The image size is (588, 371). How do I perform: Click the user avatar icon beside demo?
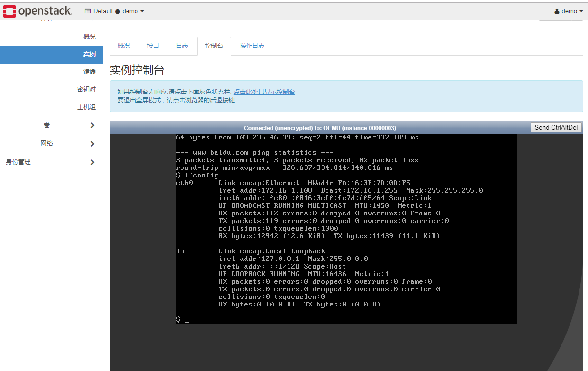(557, 11)
